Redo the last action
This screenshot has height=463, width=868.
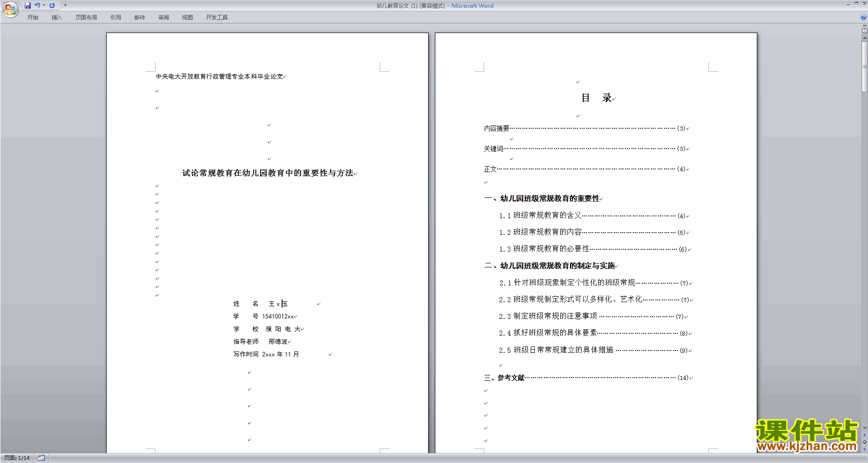[52, 5]
